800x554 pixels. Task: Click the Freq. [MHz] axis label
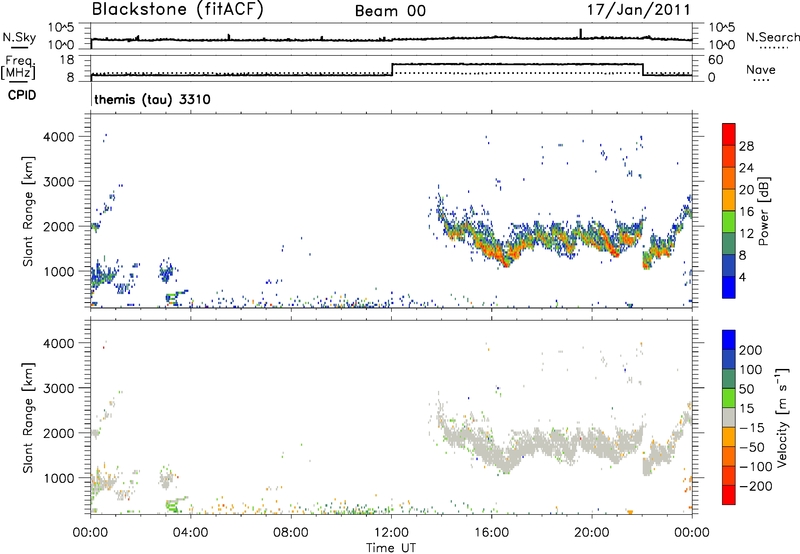point(19,68)
